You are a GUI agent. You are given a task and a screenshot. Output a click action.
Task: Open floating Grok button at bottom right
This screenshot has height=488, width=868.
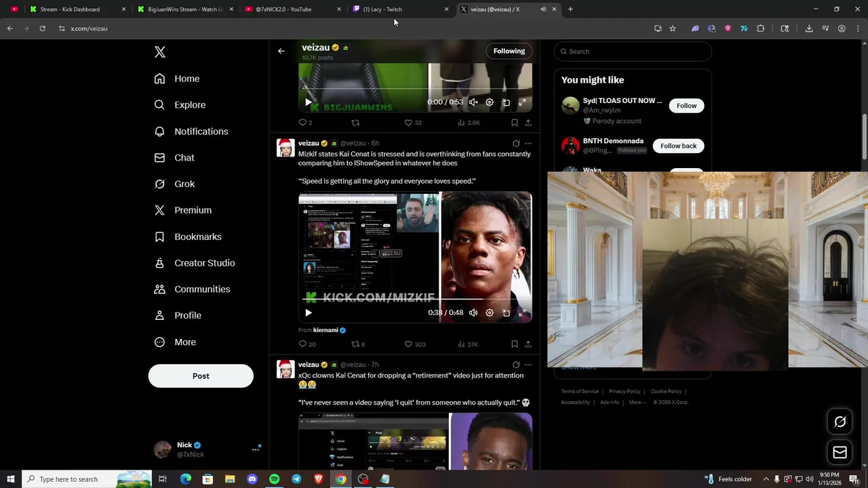840,422
